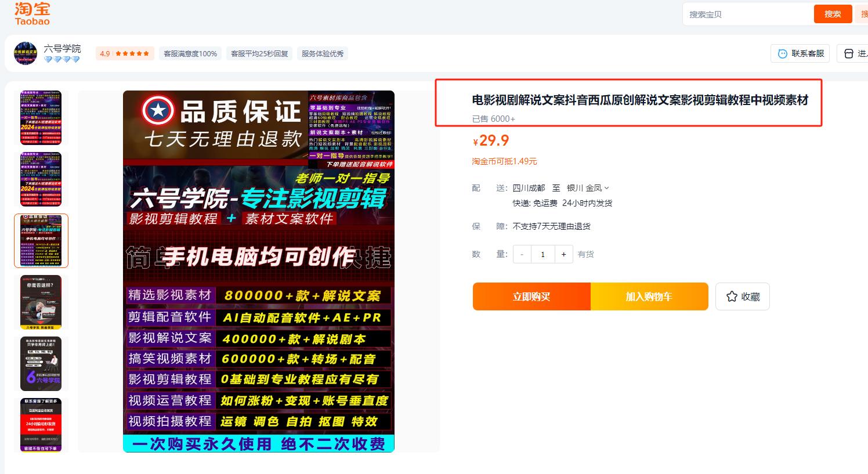Click the orange 搜索 search button
The image size is (868, 474).
tap(833, 13)
